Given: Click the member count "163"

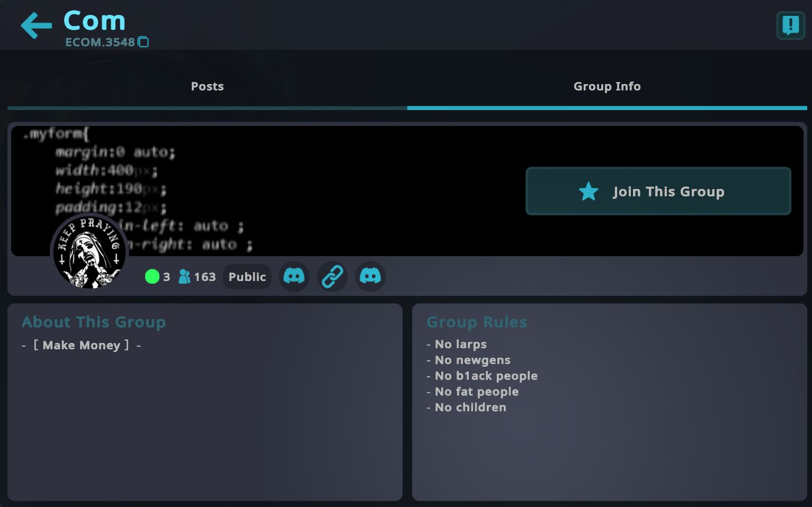Looking at the screenshot, I should coord(205,277).
